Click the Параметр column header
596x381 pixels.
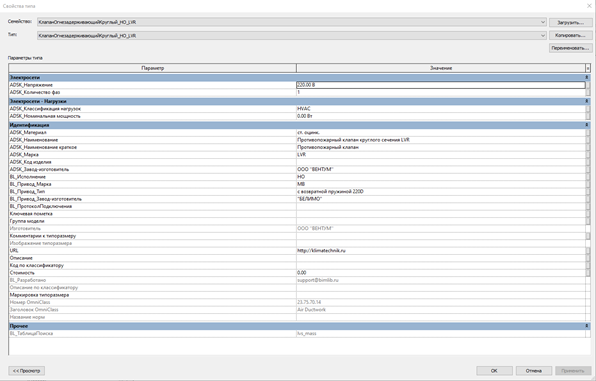pyautogui.click(x=152, y=68)
